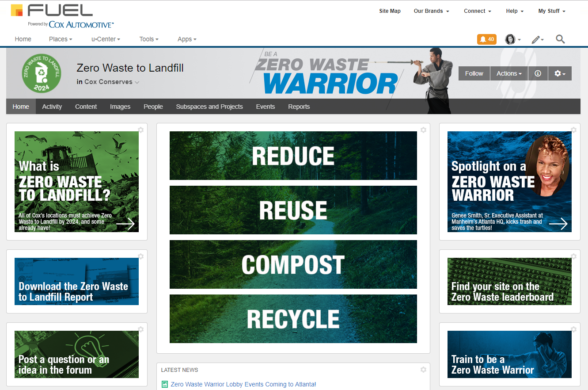Open Subspaces and Projects tab
588x390 pixels.
coord(209,107)
